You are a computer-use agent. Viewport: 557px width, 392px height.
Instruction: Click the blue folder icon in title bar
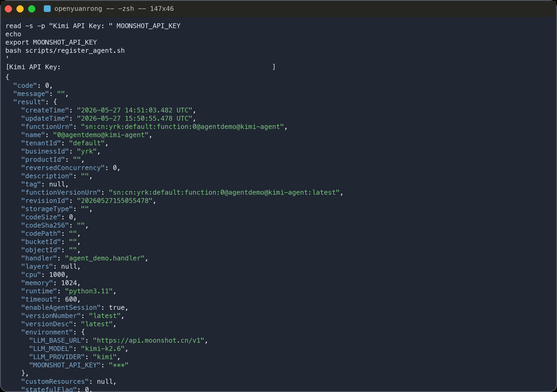pyautogui.click(x=47, y=9)
